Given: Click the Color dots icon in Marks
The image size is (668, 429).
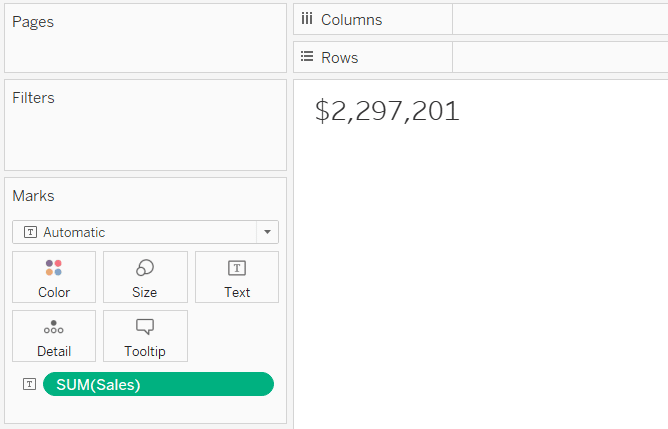Looking at the screenshot, I should coord(54,268).
